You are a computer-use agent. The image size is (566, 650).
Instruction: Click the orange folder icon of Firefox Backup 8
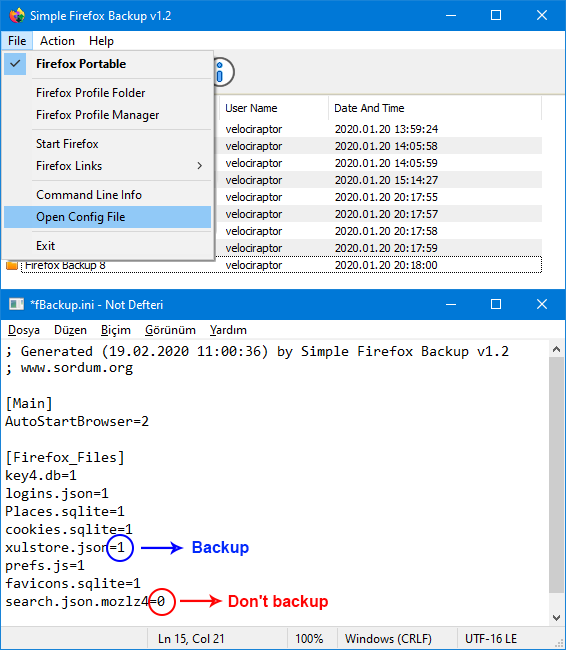coord(12,265)
